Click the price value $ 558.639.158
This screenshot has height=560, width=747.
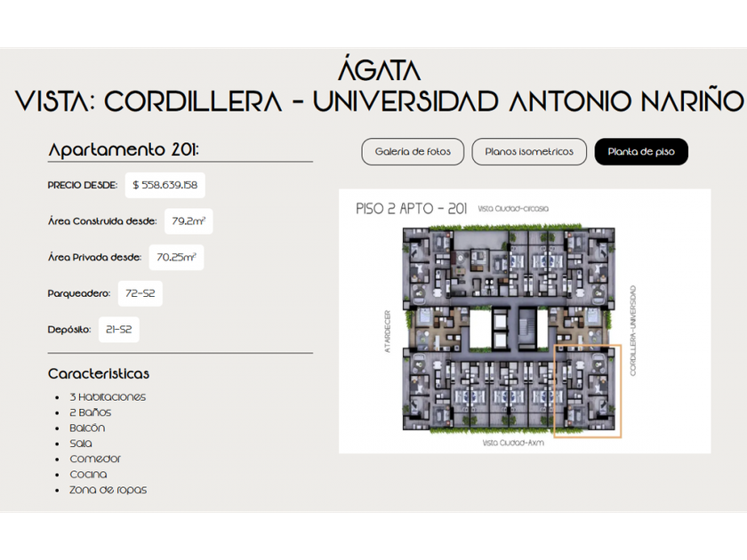pyautogui.click(x=165, y=185)
